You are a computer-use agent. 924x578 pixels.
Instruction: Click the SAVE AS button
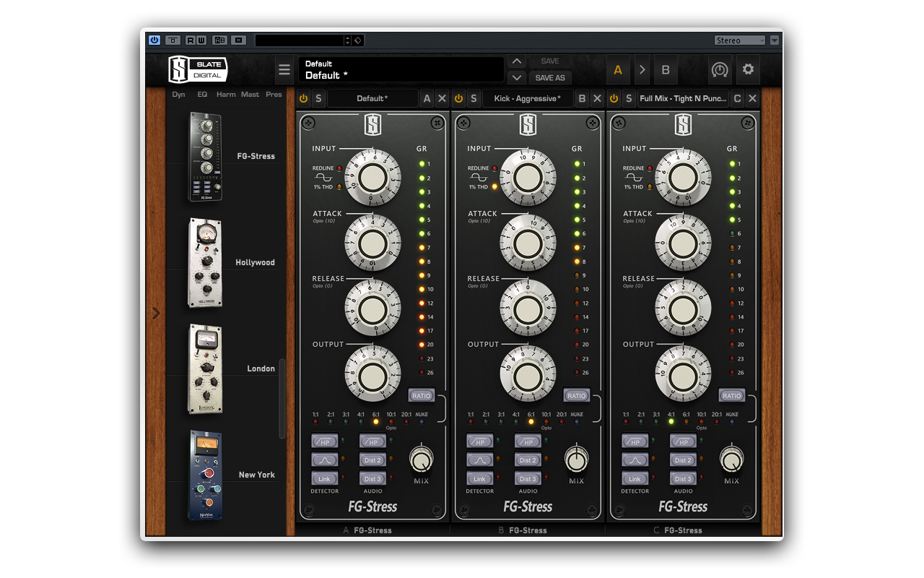(550, 78)
